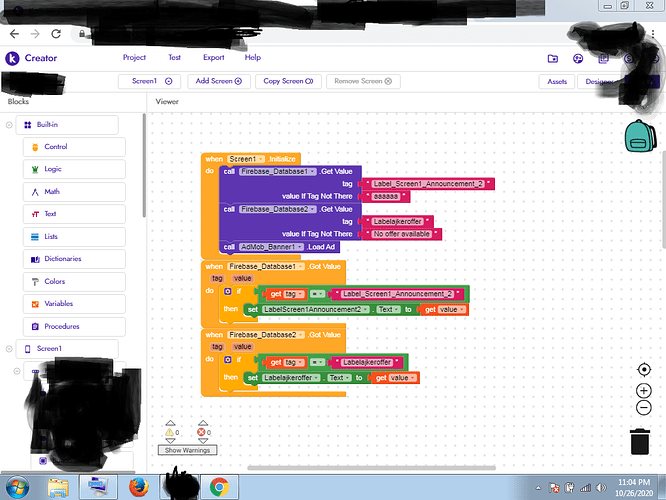Open the Control blocks category
The image size is (666, 500).
74,147
